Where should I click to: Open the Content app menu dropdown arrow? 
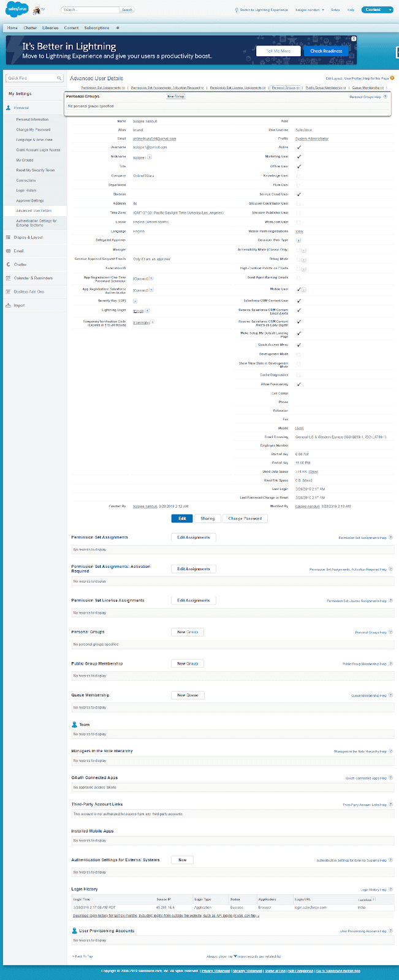click(390, 10)
